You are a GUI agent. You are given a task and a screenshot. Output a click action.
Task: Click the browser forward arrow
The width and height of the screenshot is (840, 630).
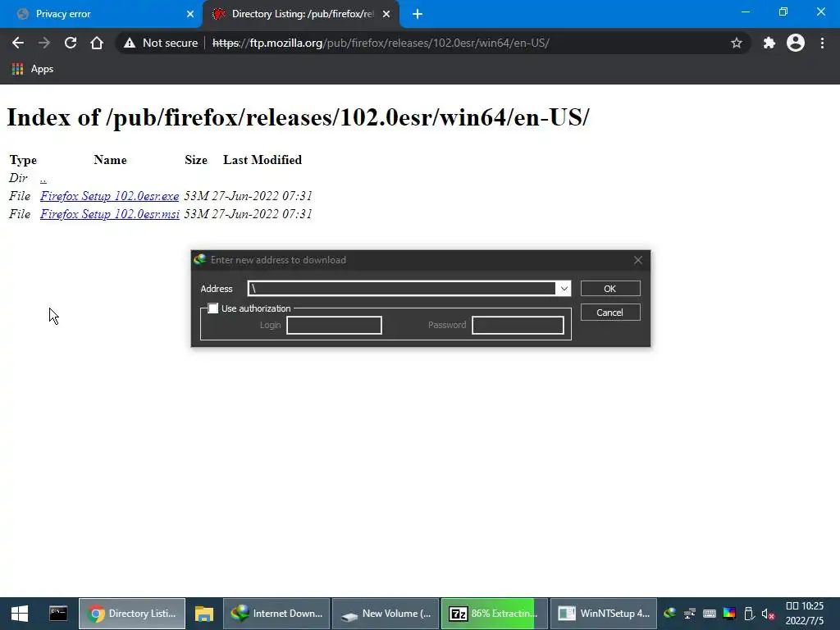44,43
